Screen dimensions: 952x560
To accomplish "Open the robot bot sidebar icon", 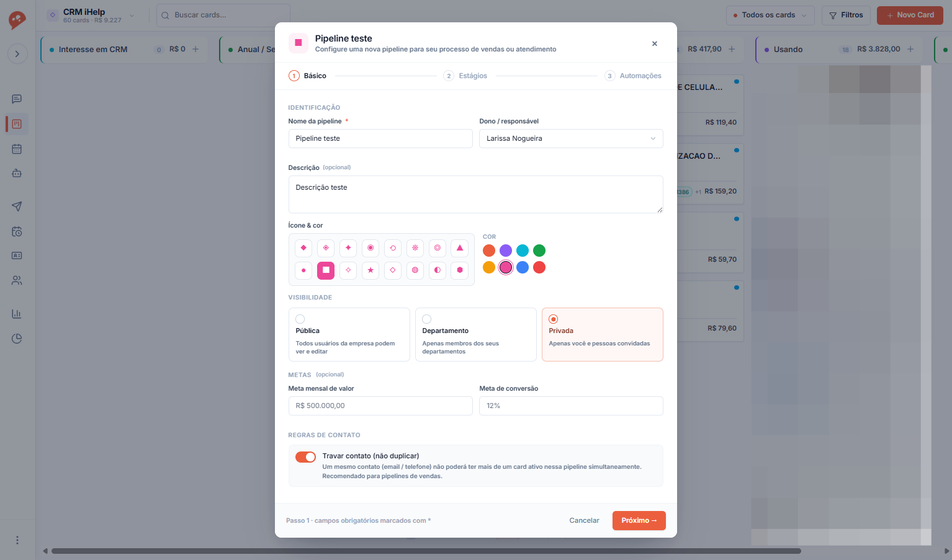I will 17,174.
